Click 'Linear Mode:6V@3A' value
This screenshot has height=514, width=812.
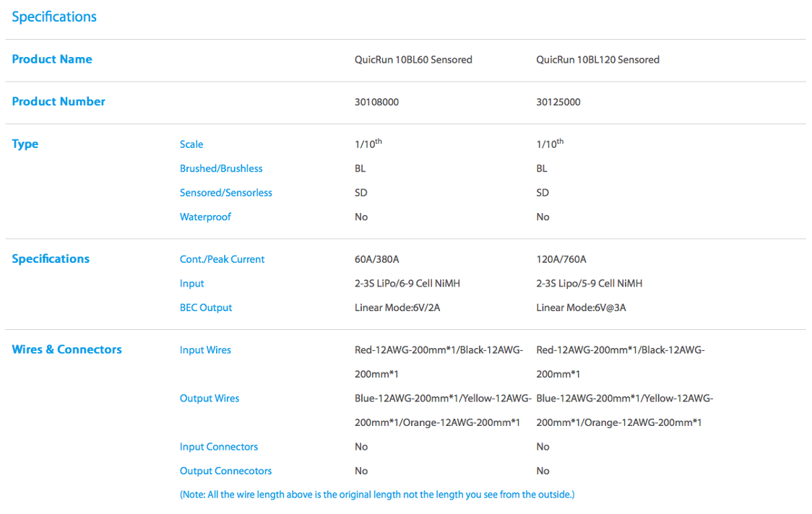pyautogui.click(x=581, y=308)
